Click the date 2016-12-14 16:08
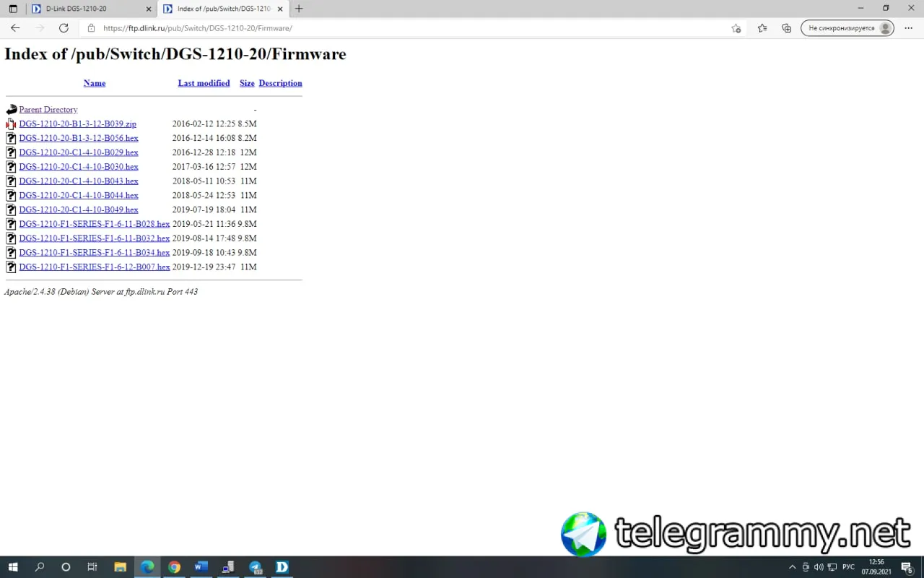Image resolution: width=924 pixels, height=578 pixels. click(x=204, y=138)
